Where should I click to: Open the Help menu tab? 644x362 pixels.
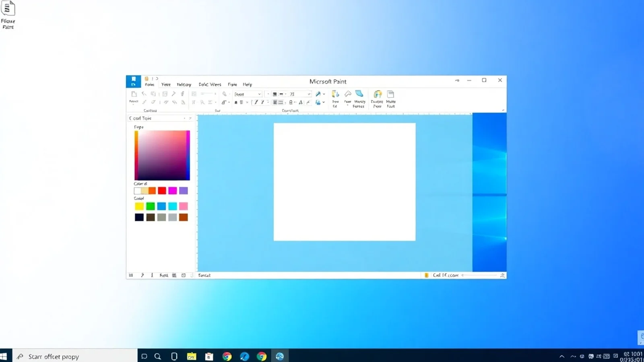tap(247, 84)
